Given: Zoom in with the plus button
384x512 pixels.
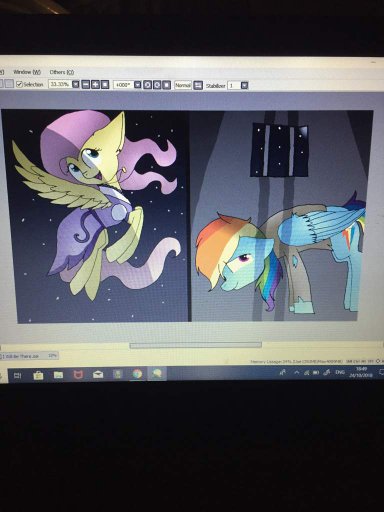Looking at the screenshot, I should coord(95,84).
